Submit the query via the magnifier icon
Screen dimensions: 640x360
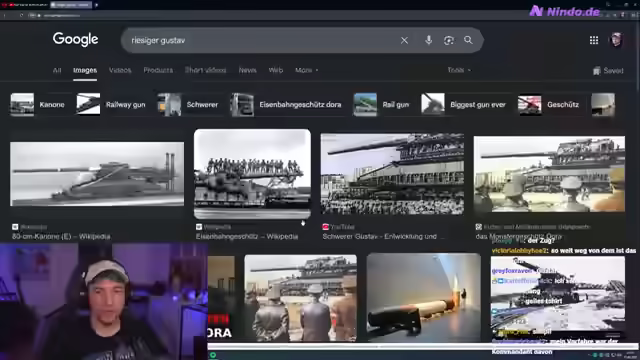[x=468, y=40]
